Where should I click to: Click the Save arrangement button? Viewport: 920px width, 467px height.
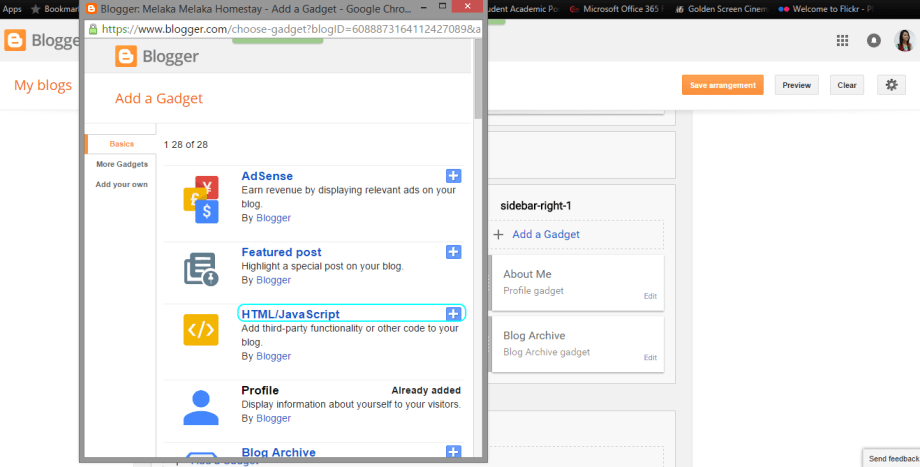point(722,85)
